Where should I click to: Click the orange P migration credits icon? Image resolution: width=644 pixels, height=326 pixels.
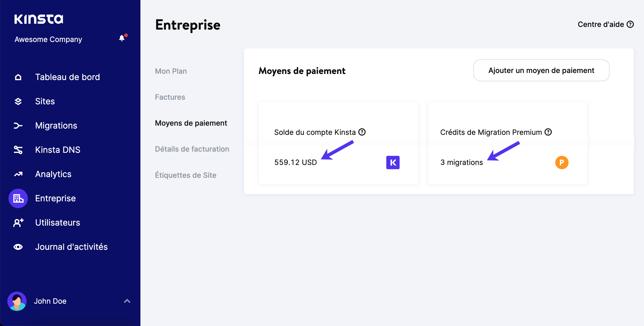[562, 162]
